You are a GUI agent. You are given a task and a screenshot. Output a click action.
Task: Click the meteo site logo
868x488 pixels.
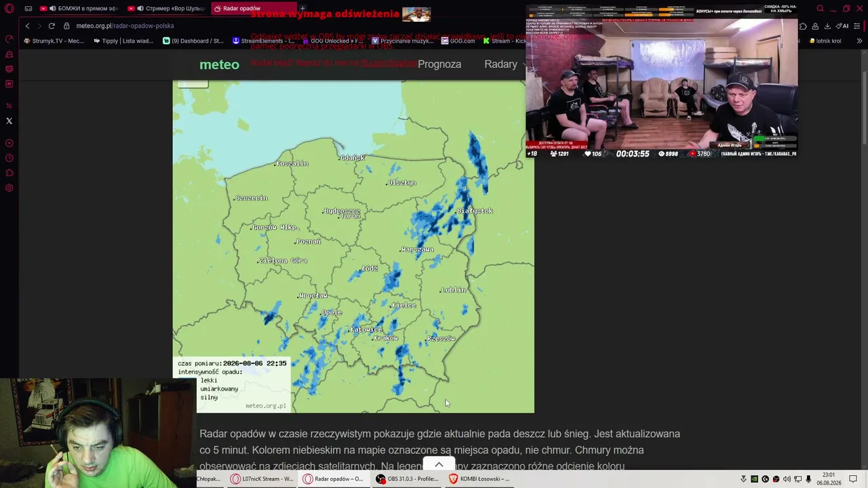tap(219, 64)
